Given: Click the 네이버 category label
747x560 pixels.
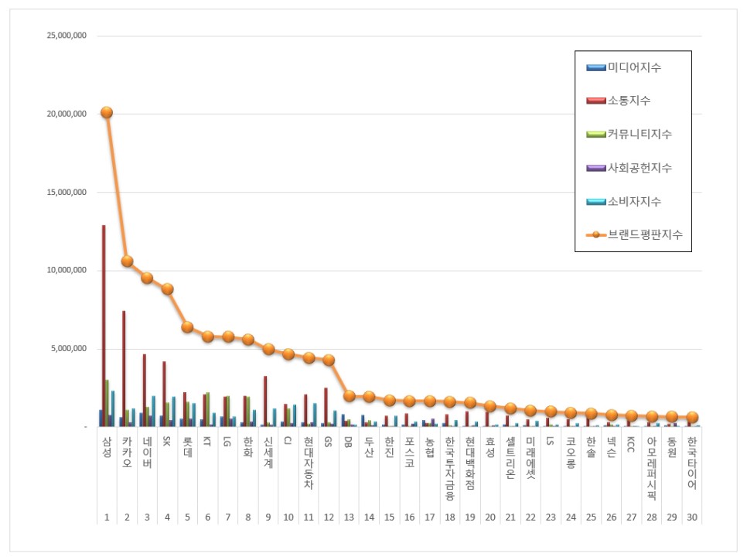Looking at the screenshot, I should tap(147, 452).
